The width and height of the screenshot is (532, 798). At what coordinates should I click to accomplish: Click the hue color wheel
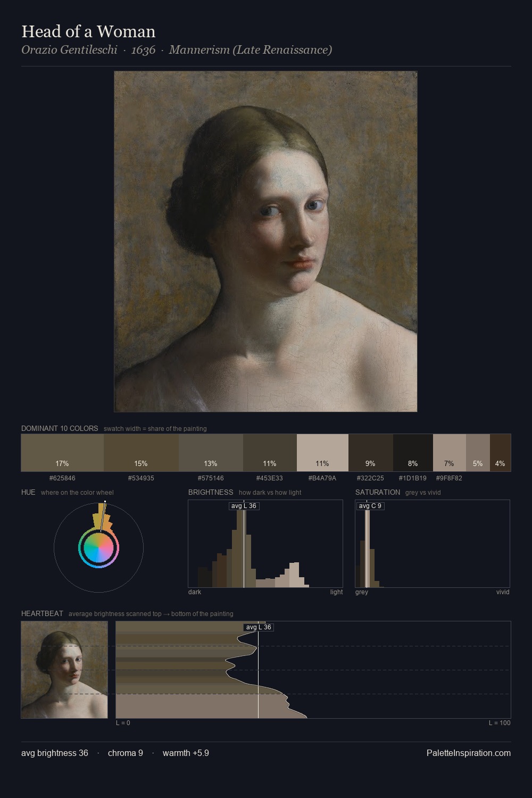pos(98,547)
